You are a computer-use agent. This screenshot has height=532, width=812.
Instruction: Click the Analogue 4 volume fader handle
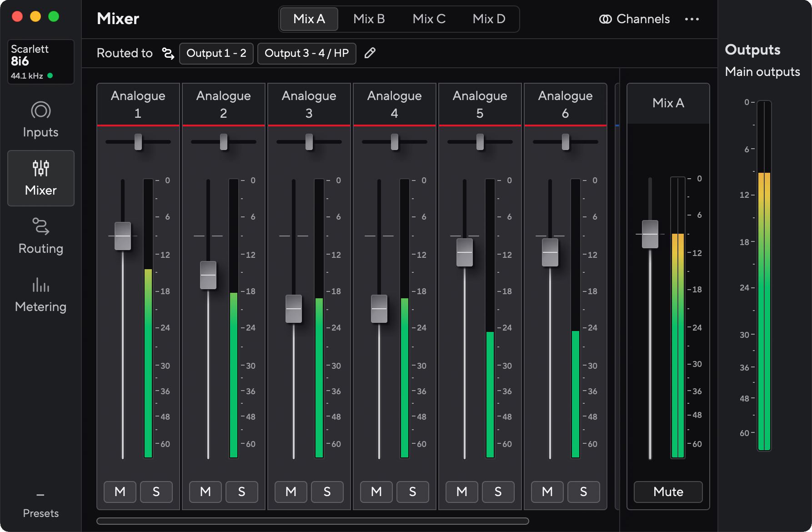tap(379, 309)
